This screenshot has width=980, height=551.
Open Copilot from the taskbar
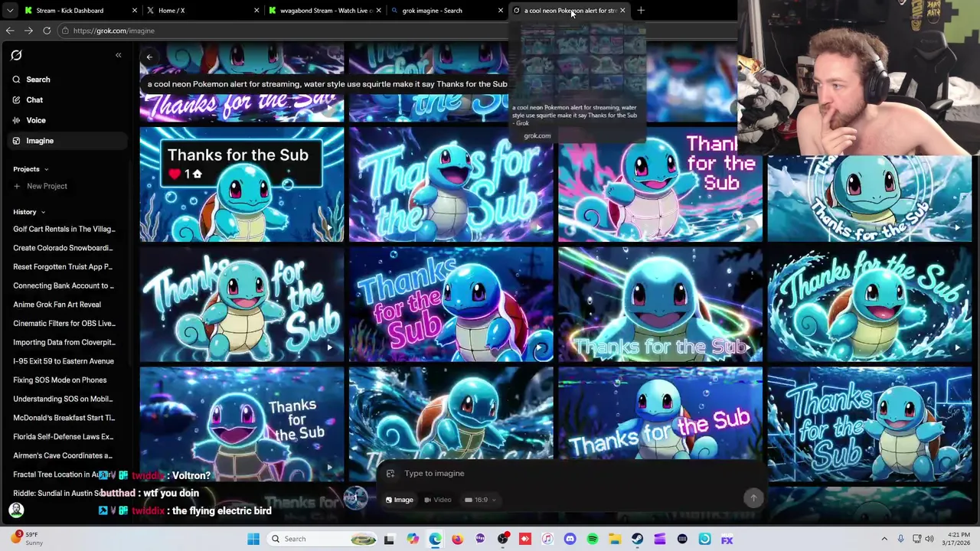point(413,539)
